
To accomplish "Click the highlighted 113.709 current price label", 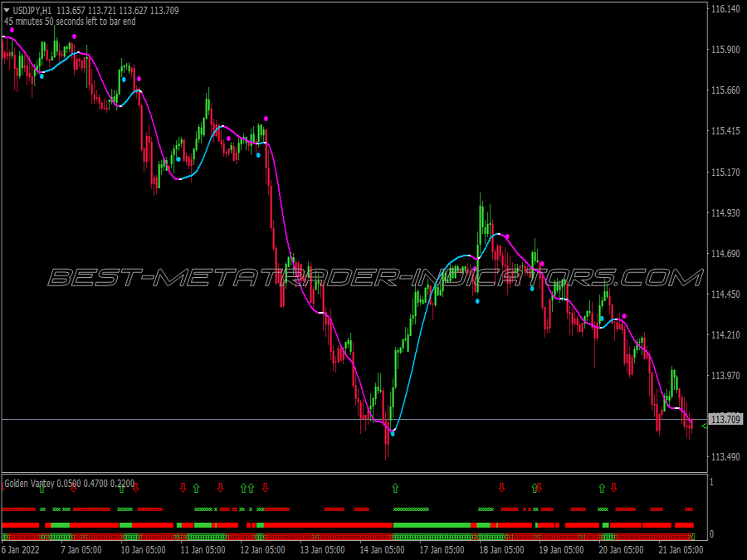I will tap(725, 419).
